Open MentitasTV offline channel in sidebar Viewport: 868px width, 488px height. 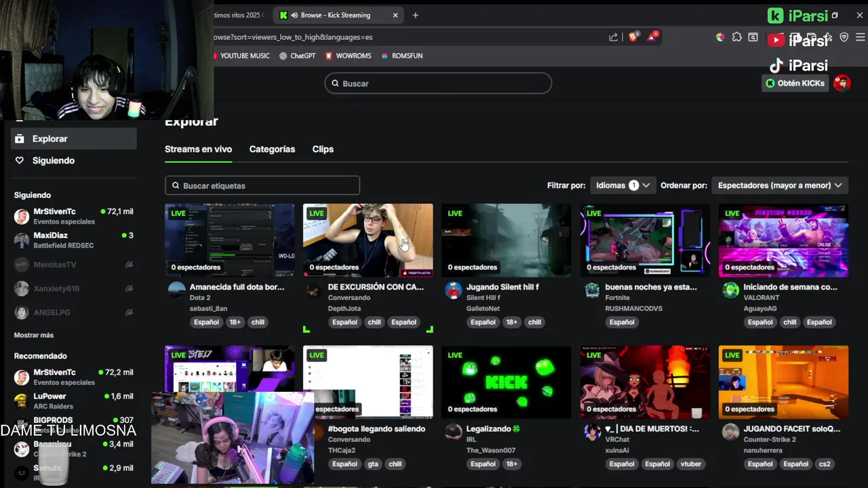pyautogui.click(x=73, y=264)
